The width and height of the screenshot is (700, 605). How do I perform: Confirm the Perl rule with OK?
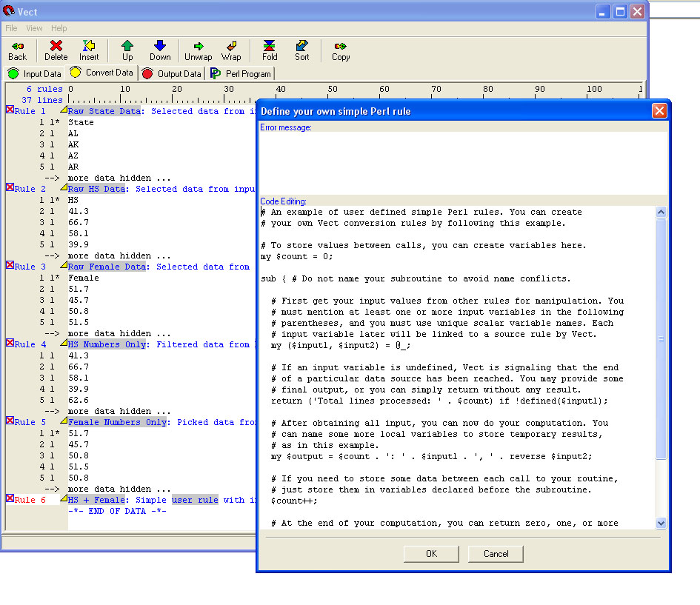[x=431, y=554]
